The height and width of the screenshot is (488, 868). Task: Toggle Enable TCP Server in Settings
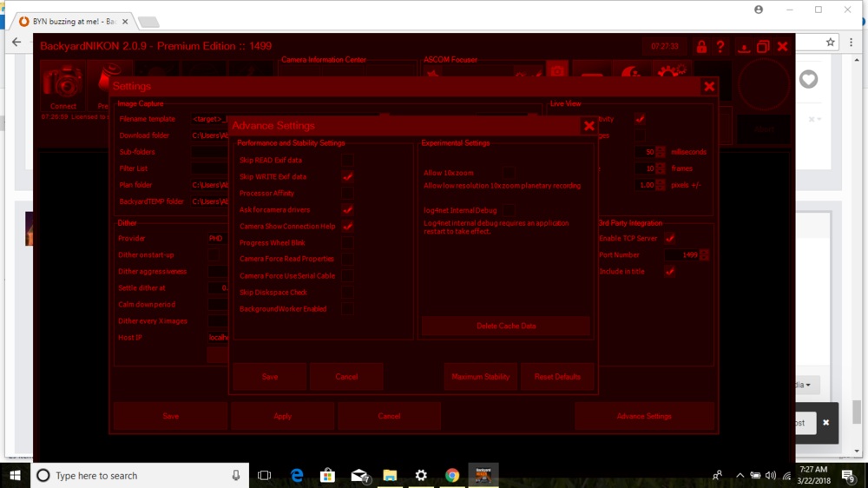[670, 238]
